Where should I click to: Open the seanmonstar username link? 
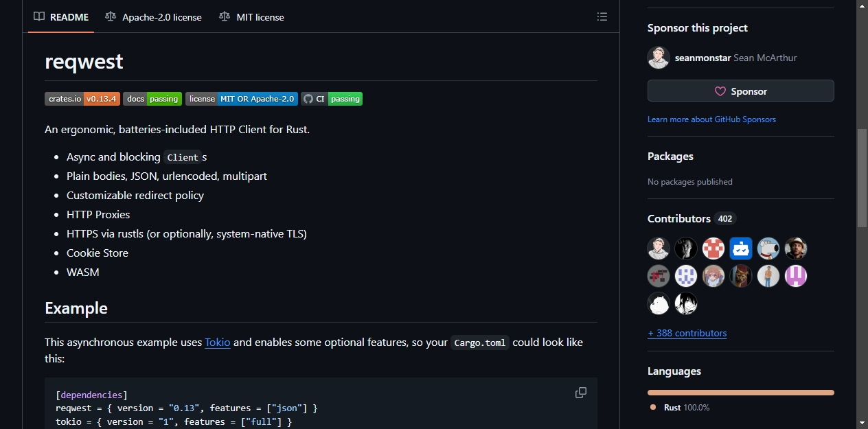coord(703,58)
